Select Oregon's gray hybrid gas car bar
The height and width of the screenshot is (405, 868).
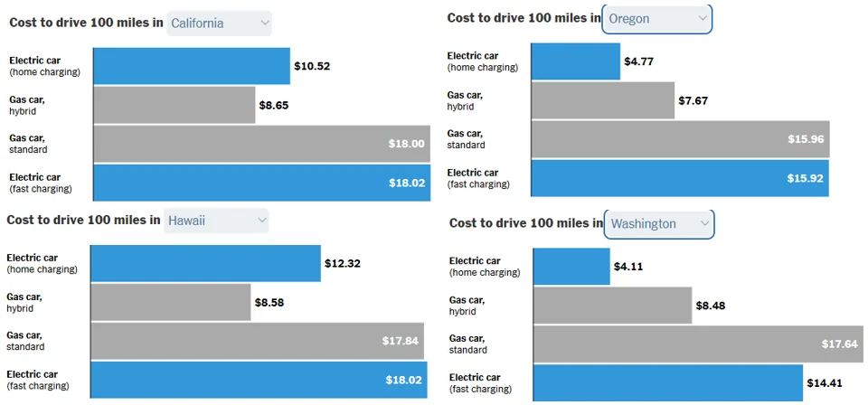pos(602,100)
